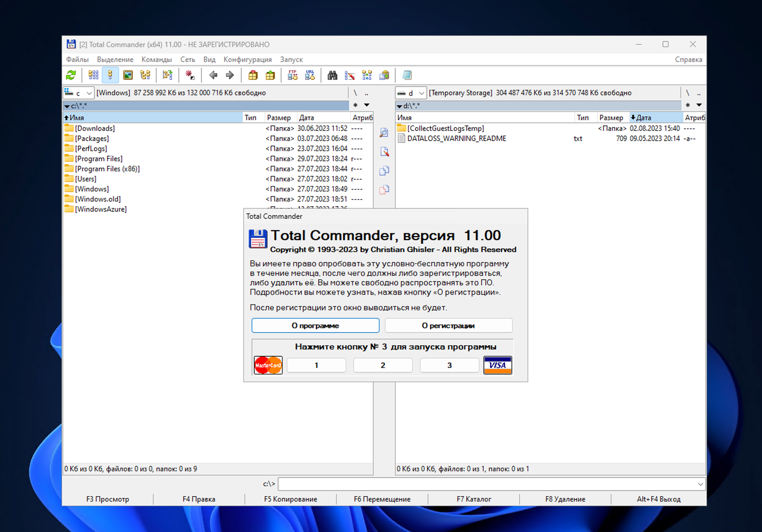Click the highlighted full details view icon
The height and width of the screenshot is (532, 762).
tap(110, 75)
